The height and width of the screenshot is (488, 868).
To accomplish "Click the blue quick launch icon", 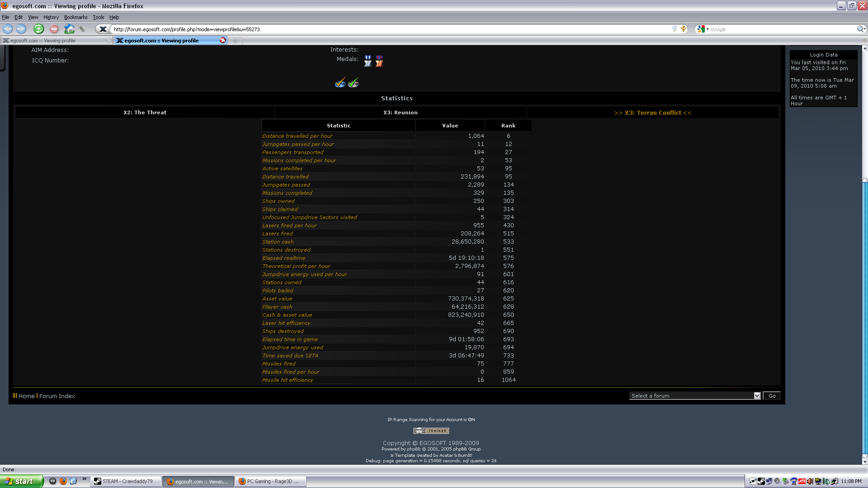I will click(x=73, y=481).
